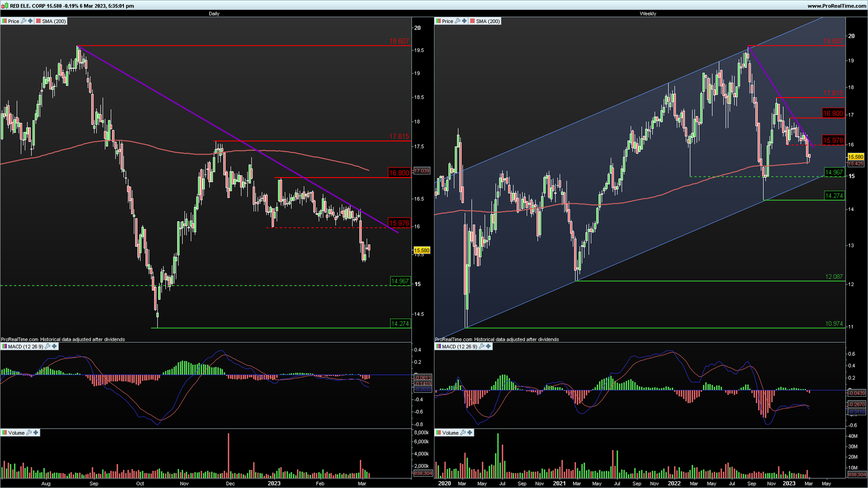Click Daily Volume color swatch
This screenshot has width=868, height=488.
coord(4,432)
